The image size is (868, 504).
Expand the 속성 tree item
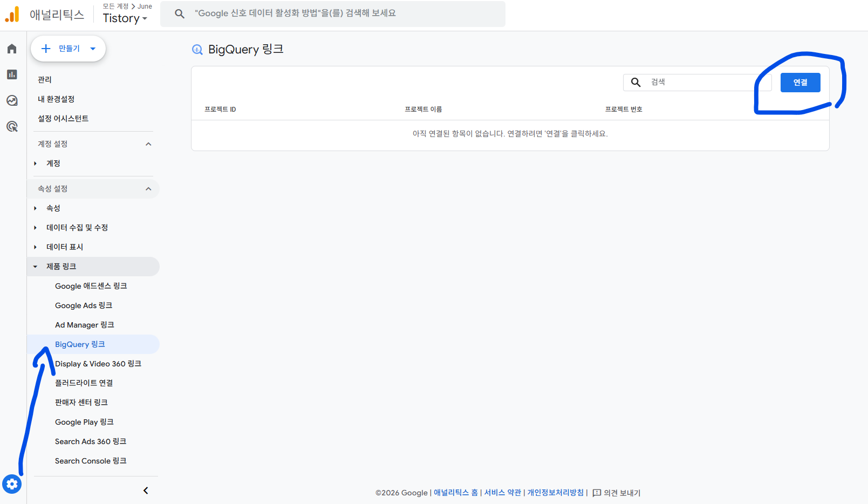[x=36, y=208]
